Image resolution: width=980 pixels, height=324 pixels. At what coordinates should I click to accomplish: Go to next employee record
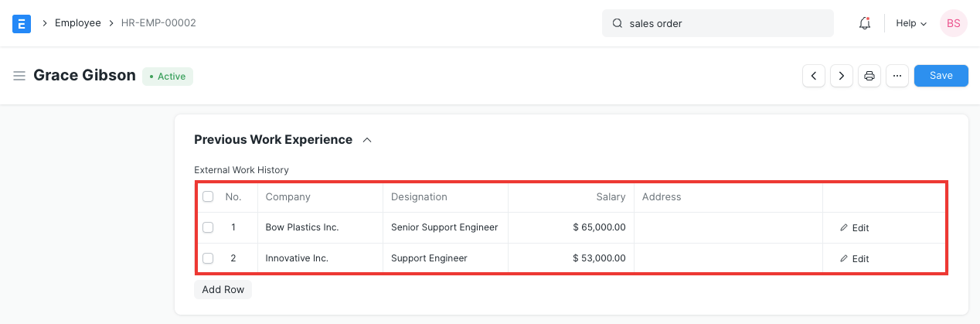[x=841, y=76]
